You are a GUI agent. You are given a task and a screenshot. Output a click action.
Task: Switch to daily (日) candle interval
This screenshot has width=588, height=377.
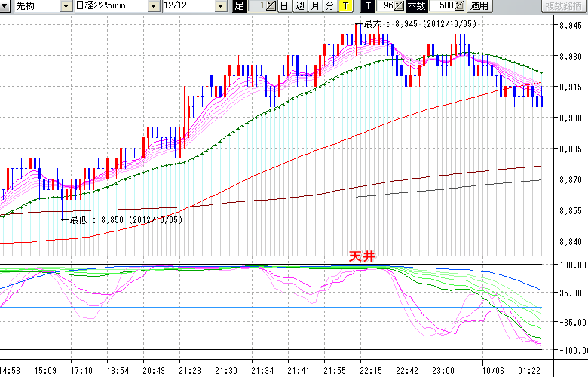click(284, 6)
